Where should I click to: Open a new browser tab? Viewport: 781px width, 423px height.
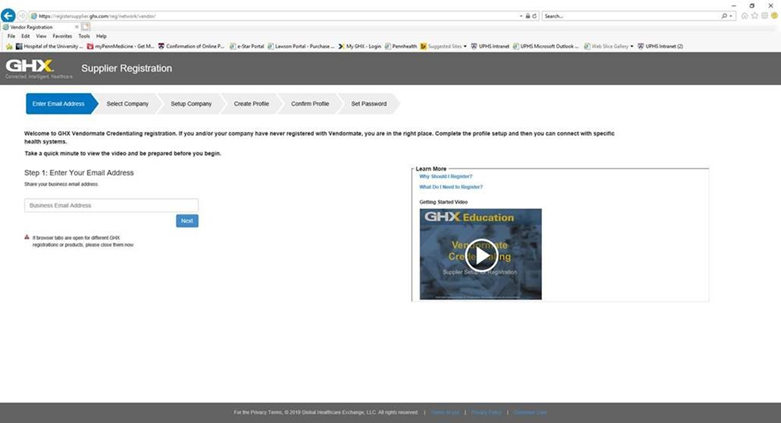pos(86,27)
